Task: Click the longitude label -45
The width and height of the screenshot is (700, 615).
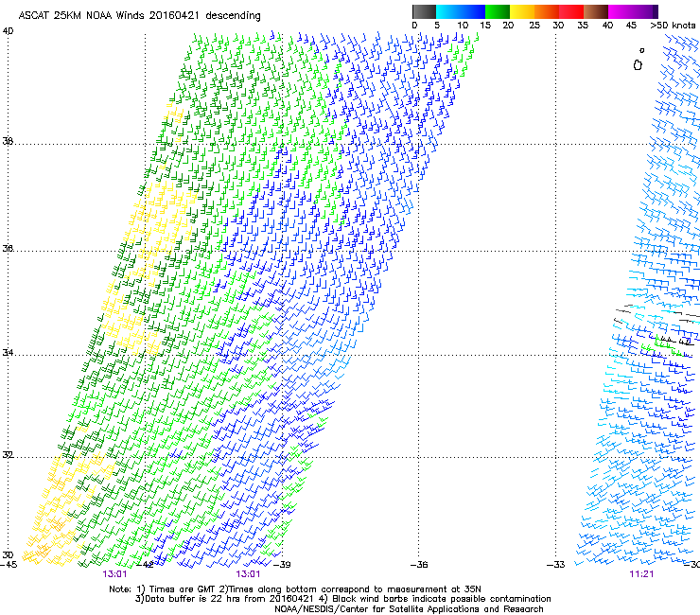Action: (x=9, y=565)
